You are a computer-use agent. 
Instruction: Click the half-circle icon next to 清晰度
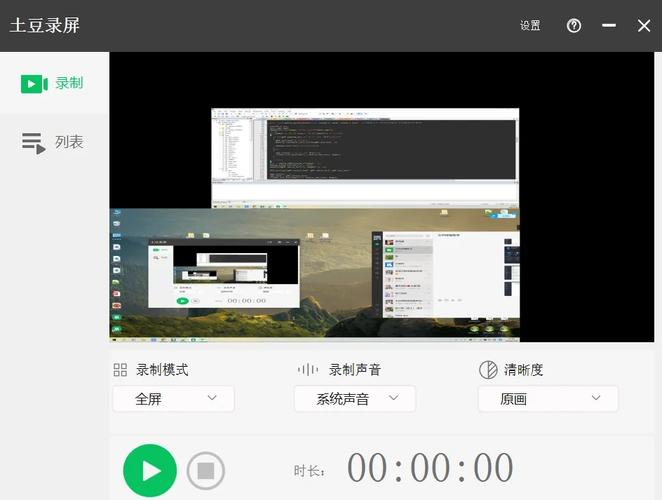coord(488,370)
